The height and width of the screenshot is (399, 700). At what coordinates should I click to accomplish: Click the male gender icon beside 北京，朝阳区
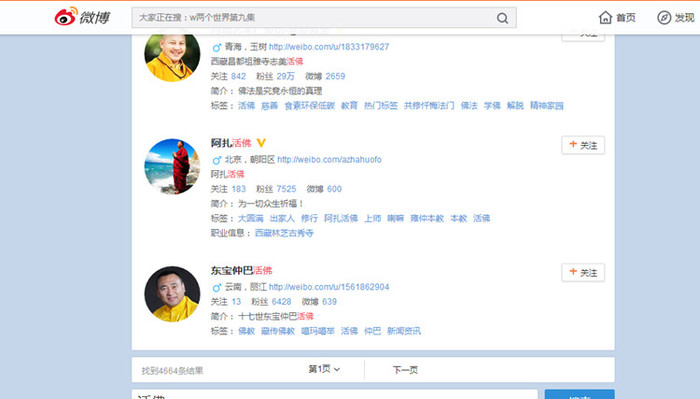point(217,160)
